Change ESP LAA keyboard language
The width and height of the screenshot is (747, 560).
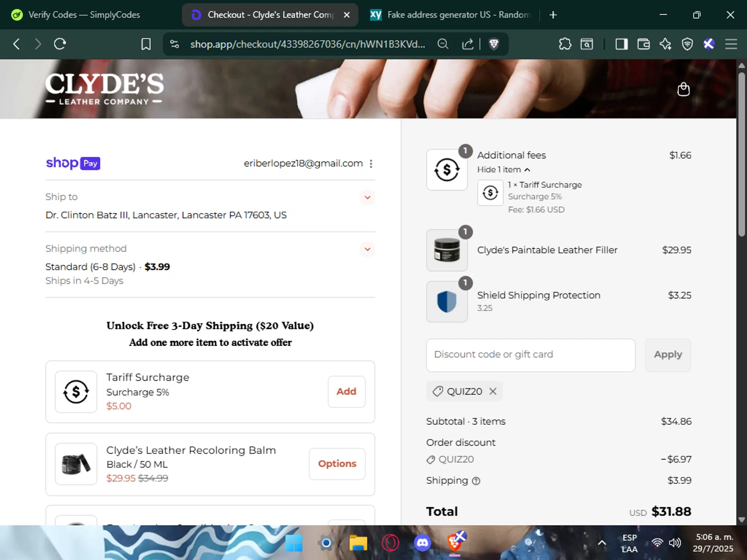629,544
